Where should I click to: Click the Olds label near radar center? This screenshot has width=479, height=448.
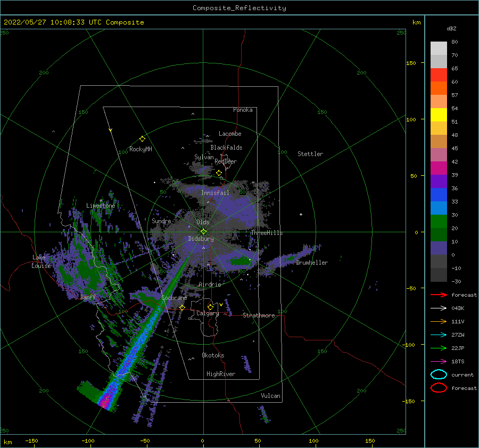click(203, 222)
